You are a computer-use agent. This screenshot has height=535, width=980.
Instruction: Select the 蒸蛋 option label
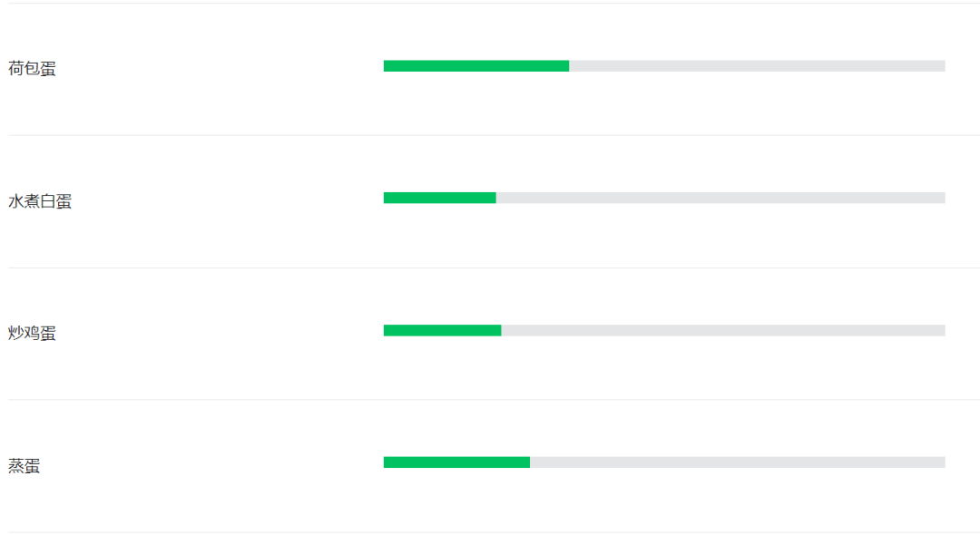tap(24, 466)
